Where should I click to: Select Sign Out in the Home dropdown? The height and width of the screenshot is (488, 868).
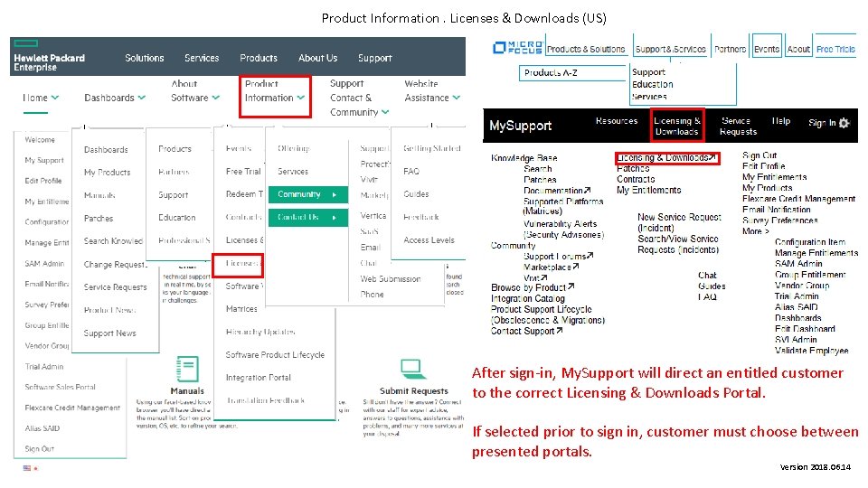[39, 449]
